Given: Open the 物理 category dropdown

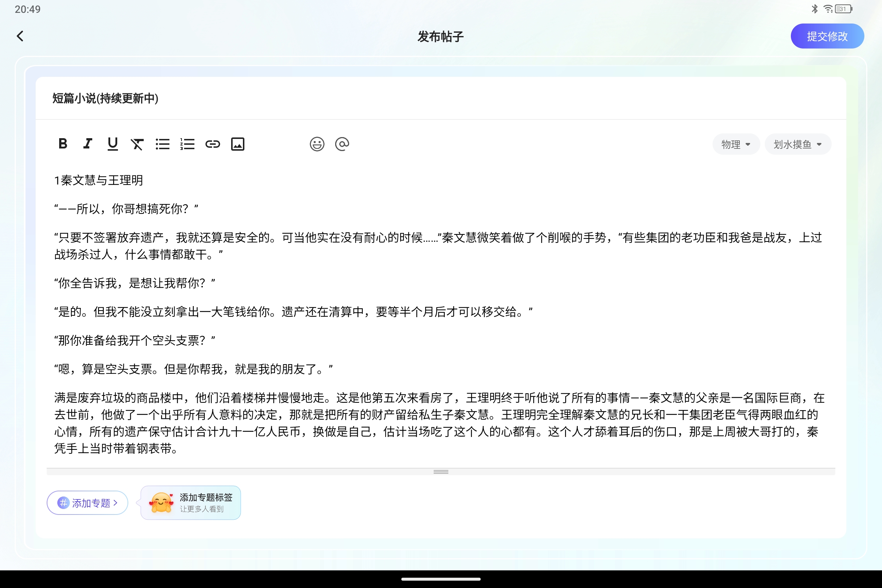Looking at the screenshot, I should point(736,144).
